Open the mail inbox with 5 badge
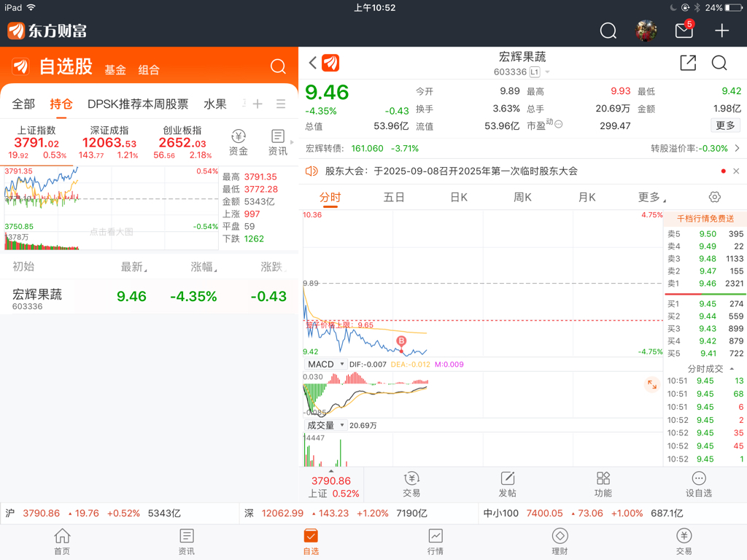This screenshot has height=560, width=747. (684, 30)
